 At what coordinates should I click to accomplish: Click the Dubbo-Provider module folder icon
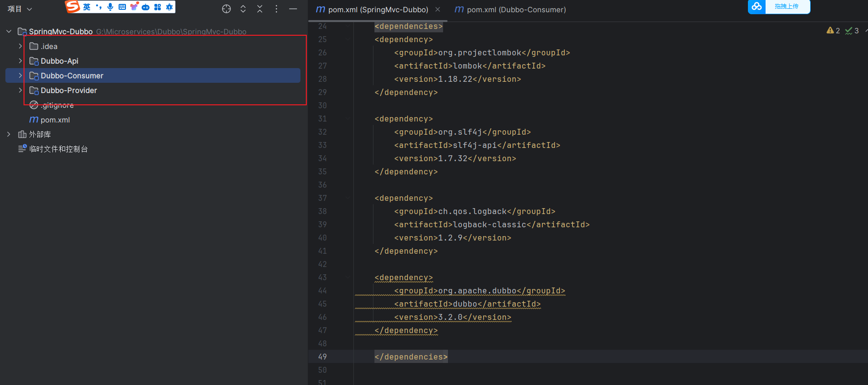34,90
